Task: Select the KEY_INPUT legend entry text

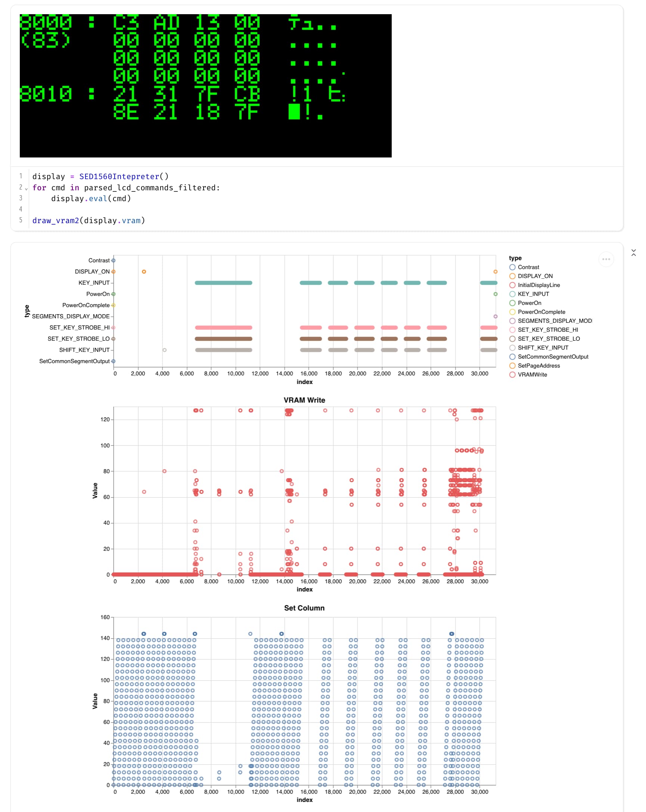Action: pos(533,294)
